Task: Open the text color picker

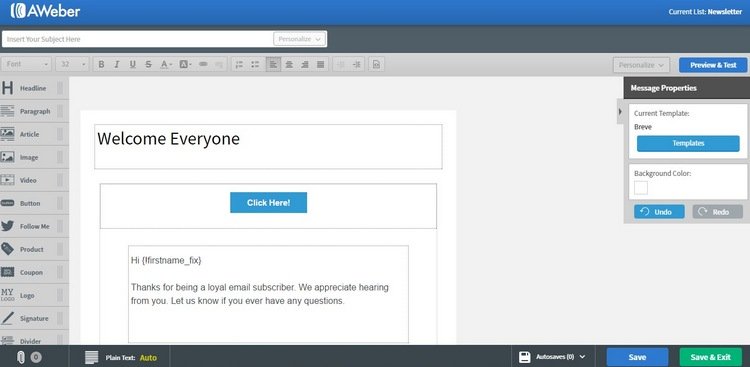Action: 165,65
